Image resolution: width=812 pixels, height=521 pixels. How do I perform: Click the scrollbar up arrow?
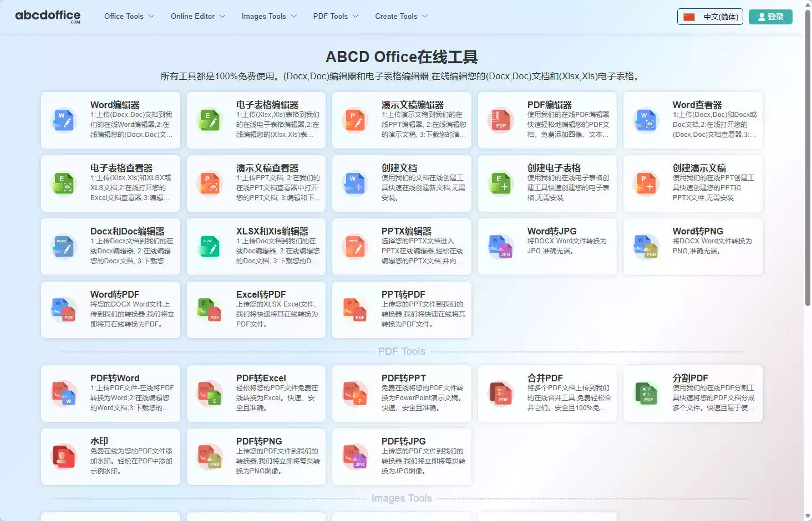click(x=808, y=4)
